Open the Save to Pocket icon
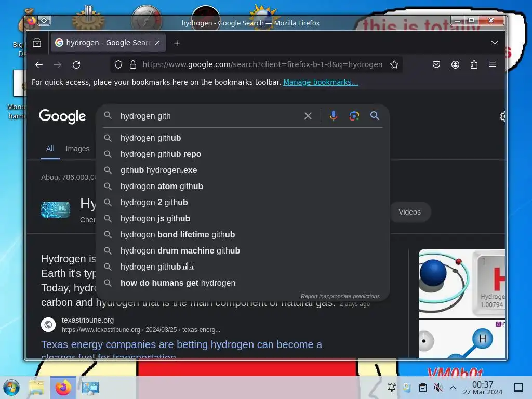 point(436,64)
